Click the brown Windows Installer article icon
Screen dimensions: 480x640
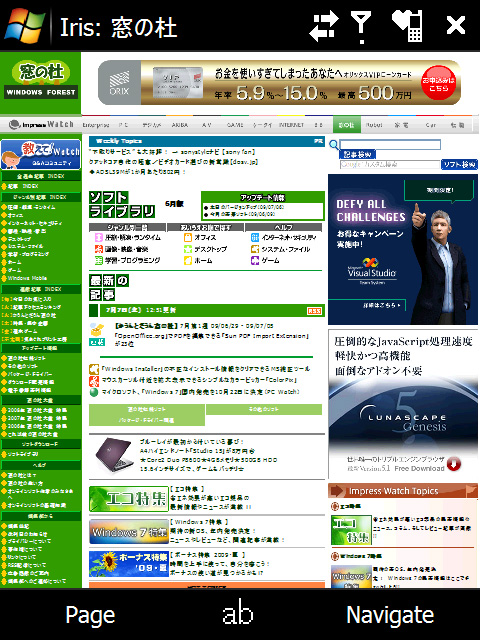click(x=94, y=369)
